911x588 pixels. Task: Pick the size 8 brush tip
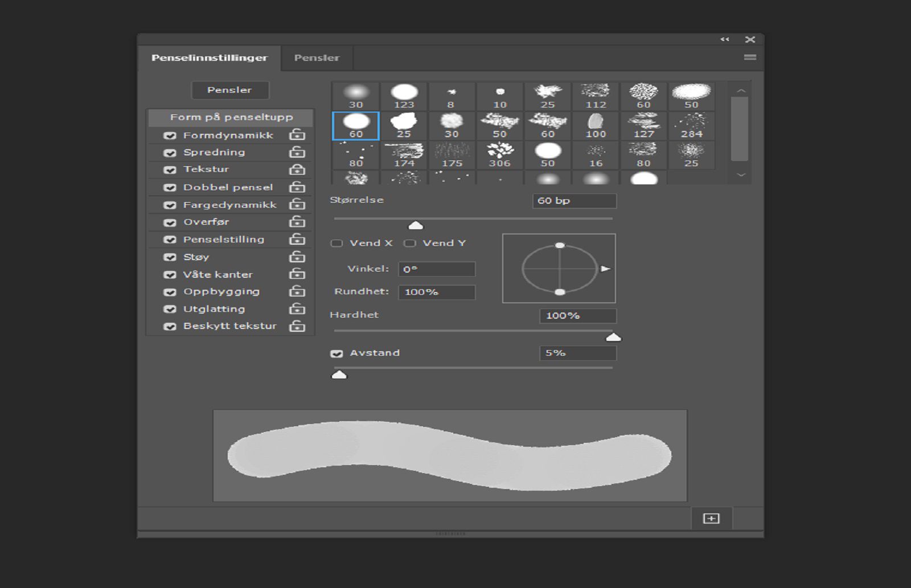[452, 96]
